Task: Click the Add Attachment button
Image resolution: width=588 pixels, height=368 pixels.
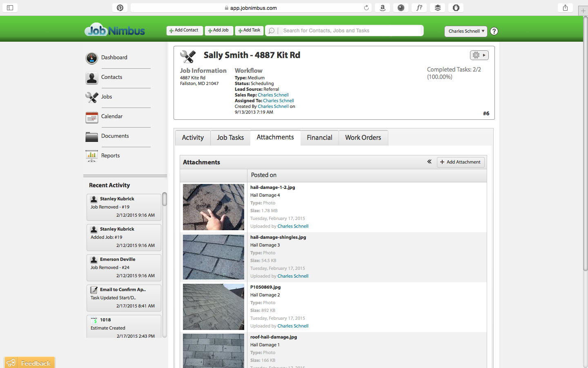Action: (x=461, y=162)
